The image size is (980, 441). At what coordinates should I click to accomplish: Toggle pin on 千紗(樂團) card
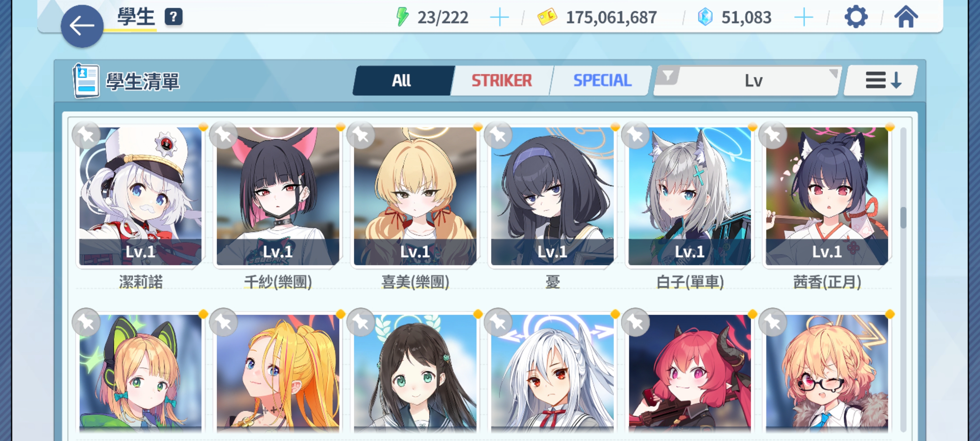click(x=224, y=135)
